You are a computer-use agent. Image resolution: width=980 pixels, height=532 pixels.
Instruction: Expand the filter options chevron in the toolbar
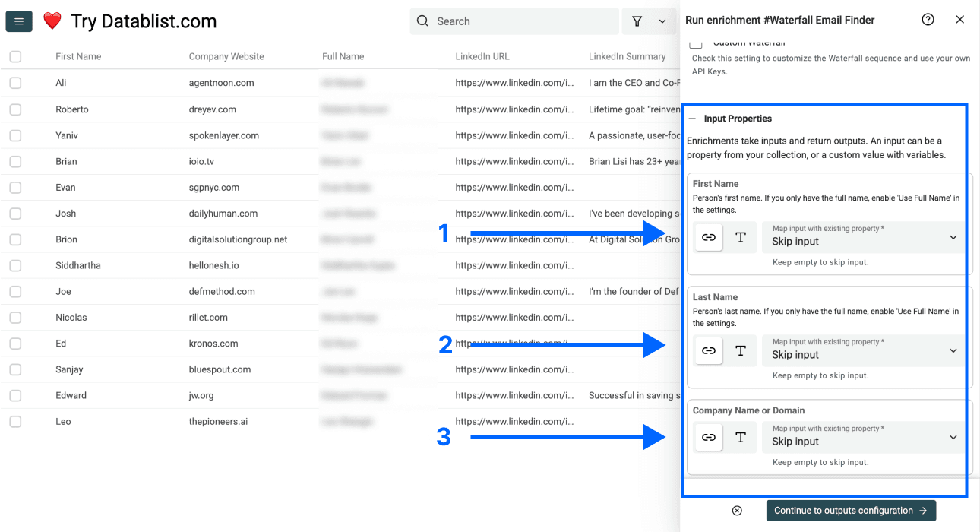click(660, 21)
